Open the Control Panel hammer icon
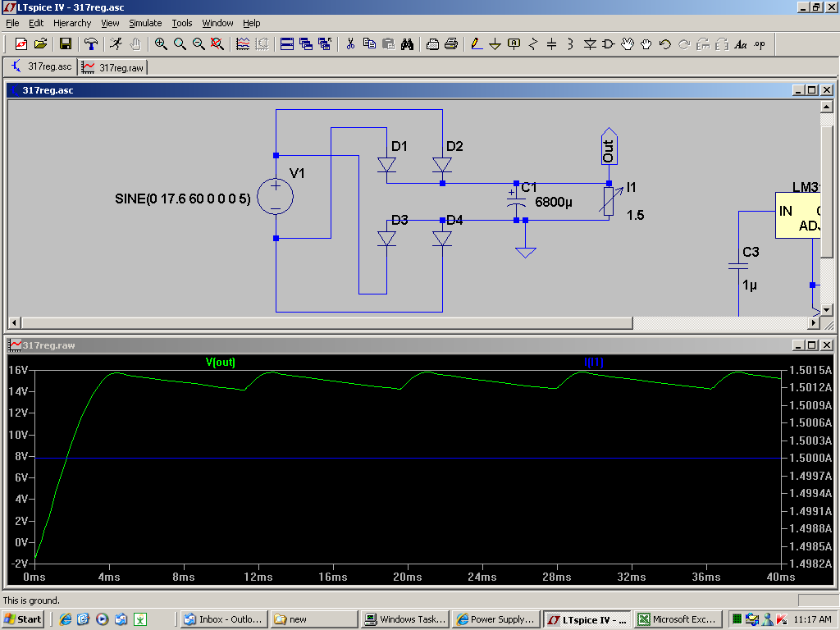 click(x=91, y=44)
